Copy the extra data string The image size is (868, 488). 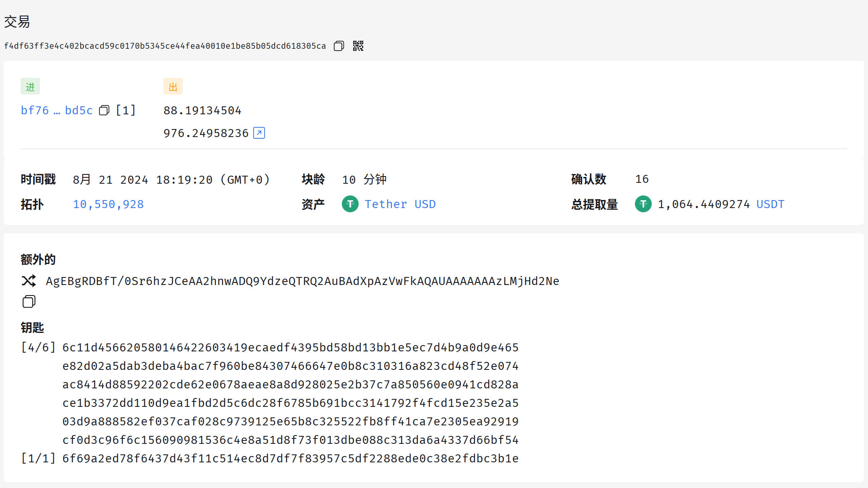click(29, 301)
